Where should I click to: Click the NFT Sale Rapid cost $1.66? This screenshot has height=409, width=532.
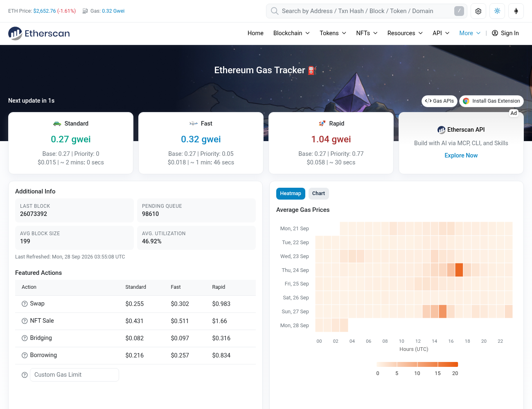[x=220, y=321]
